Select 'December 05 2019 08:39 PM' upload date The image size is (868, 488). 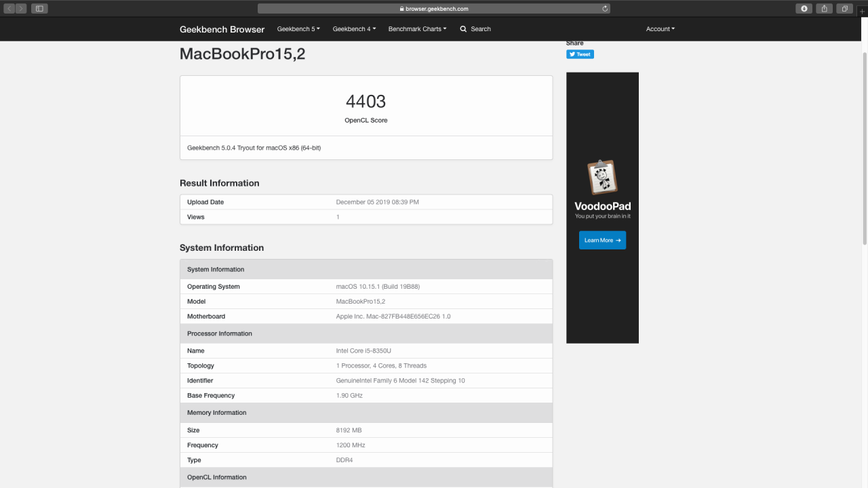click(x=378, y=202)
